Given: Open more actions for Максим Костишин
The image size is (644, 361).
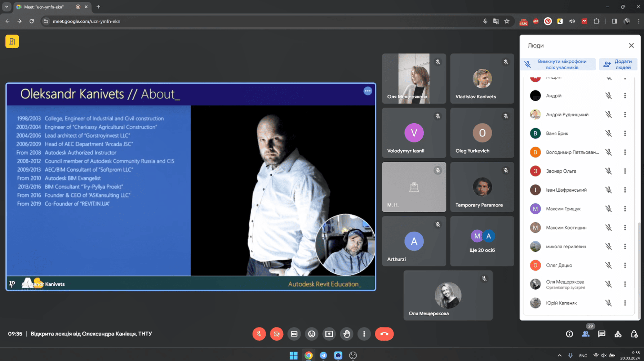Looking at the screenshot, I should [625, 228].
